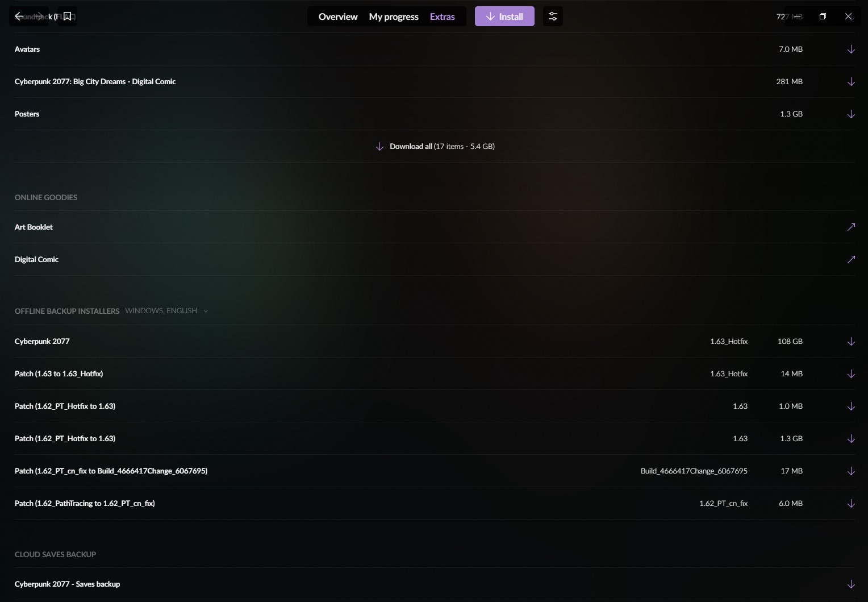This screenshot has width=868, height=602.
Task: Close the window
Action: coord(848,16)
